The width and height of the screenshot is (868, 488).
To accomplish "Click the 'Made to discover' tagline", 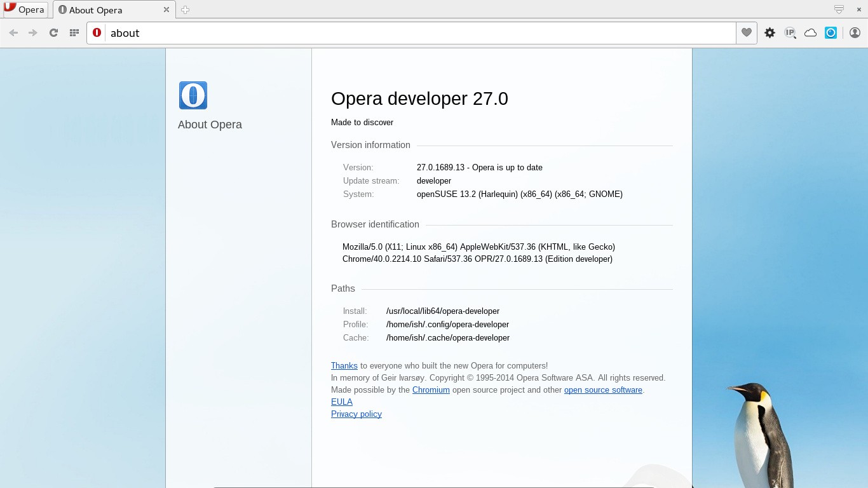I will (x=362, y=122).
